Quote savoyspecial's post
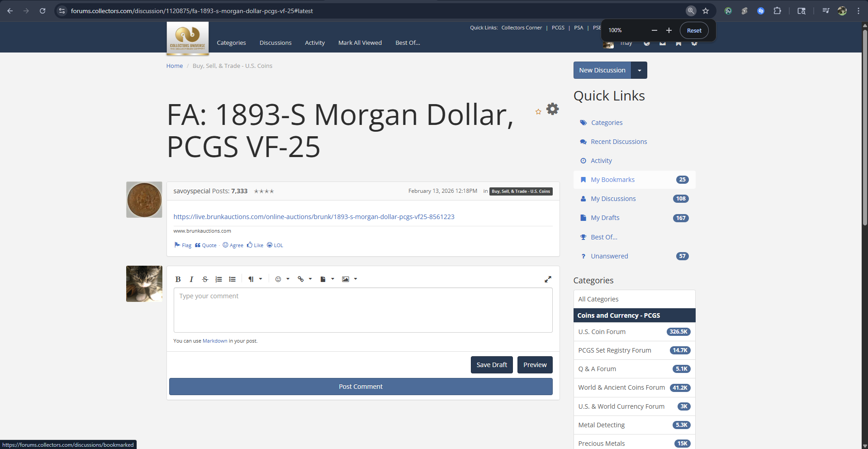The image size is (868, 449). (x=206, y=245)
